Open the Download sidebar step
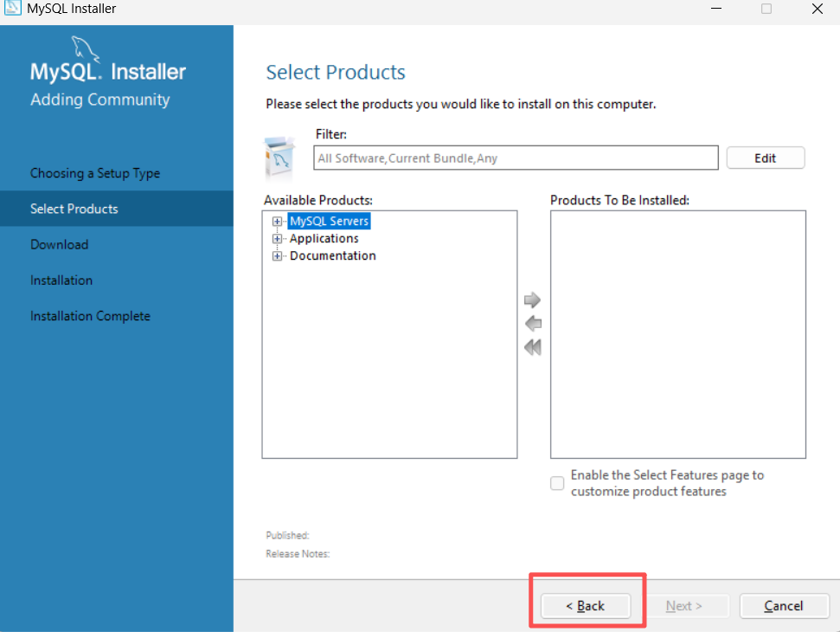This screenshot has height=632, width=840. pos(59,244)
